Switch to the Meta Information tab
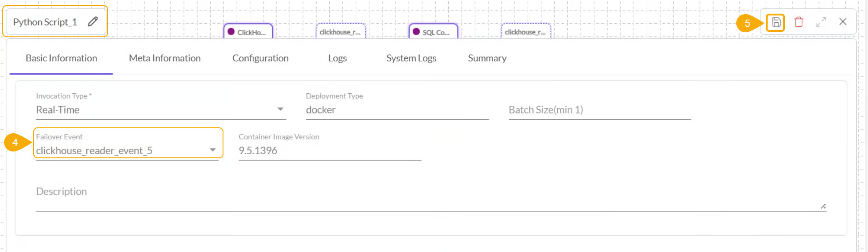The width and height of the screenshot is (868, 252). coord(164,58)
